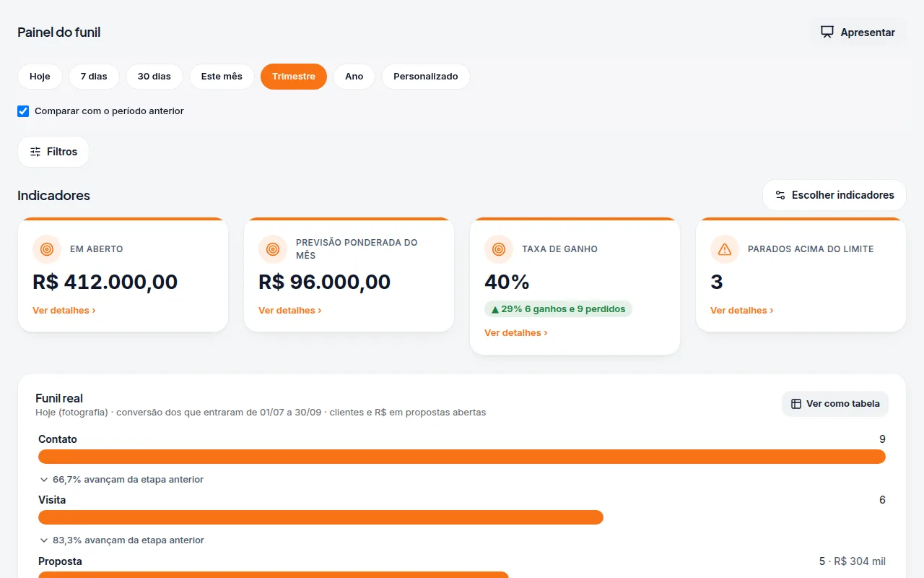Click the Funil real heading
924x578 pixels.
59,399
